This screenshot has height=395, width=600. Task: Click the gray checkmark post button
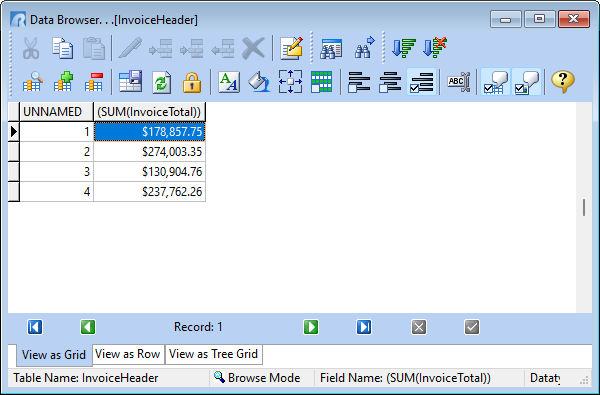(472, 327)
